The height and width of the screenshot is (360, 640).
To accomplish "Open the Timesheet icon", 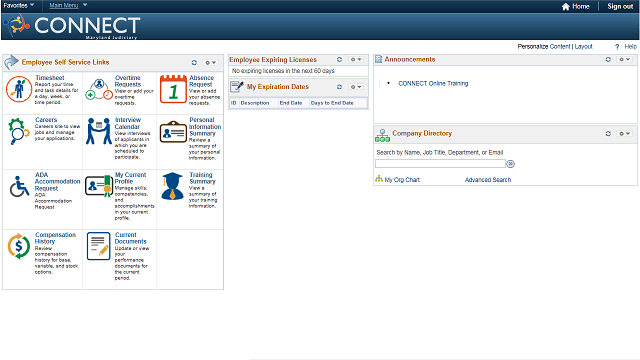I will point(19,89).
